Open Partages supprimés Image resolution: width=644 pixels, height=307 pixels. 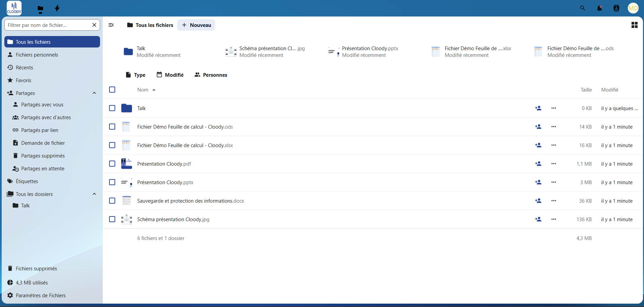pyautogui.click(x=55, y=156)
